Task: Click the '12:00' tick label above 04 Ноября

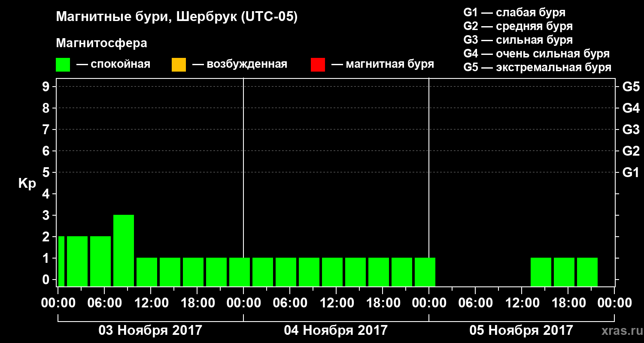Action: (336, 303)
